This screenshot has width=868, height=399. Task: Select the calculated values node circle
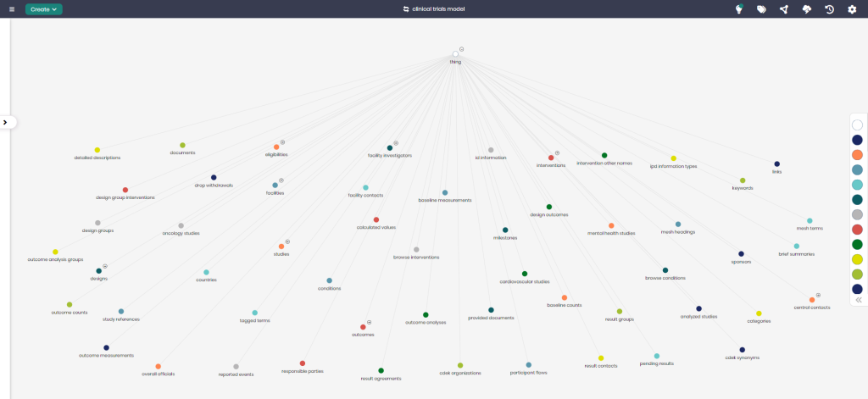tap(376, 219)
